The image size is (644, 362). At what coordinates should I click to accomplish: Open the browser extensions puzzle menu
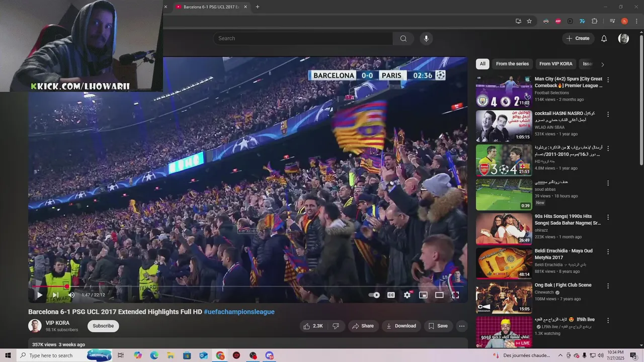(594, 21)
